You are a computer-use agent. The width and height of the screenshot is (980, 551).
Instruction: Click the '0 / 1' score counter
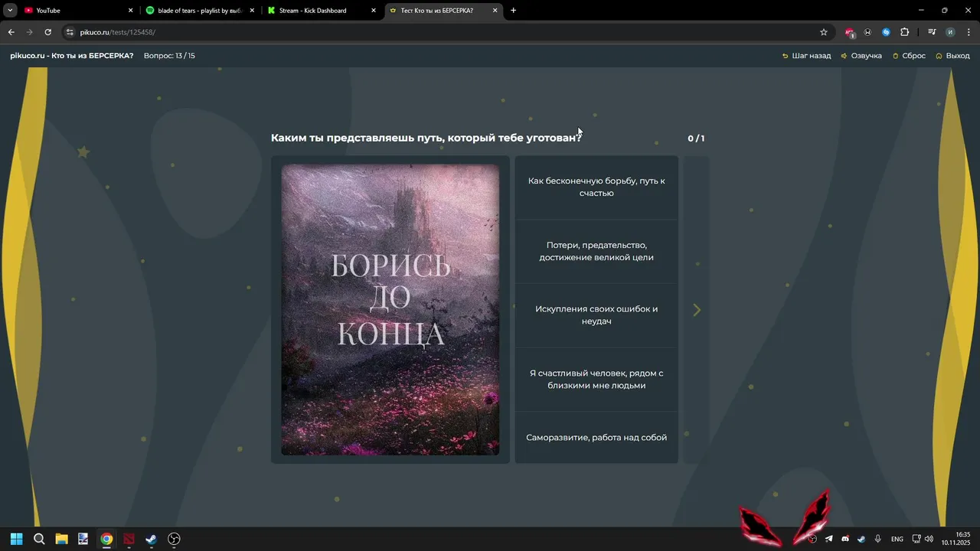coord(696,139)
